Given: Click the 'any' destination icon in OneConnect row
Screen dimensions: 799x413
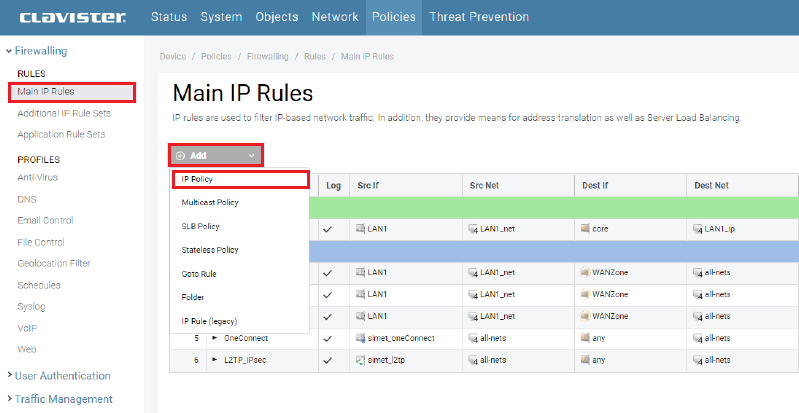Looking at the screenshot, I should 585,338.
